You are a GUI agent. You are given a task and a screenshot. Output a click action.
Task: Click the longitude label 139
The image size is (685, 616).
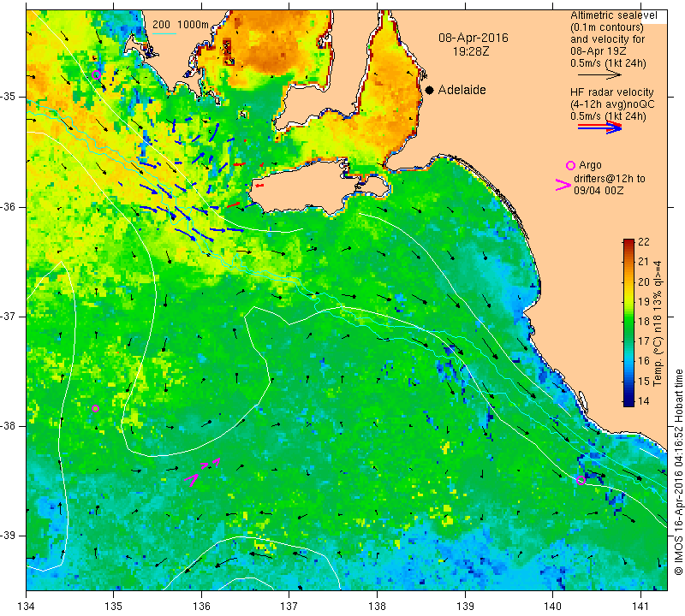click(x=465, y=607)
